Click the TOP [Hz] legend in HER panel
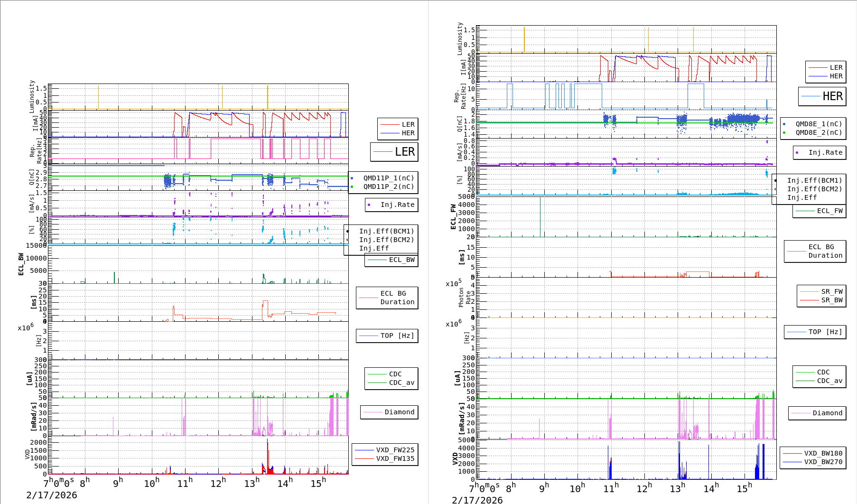The height and width of the screenshot is (504, 857). click(815, 332)
